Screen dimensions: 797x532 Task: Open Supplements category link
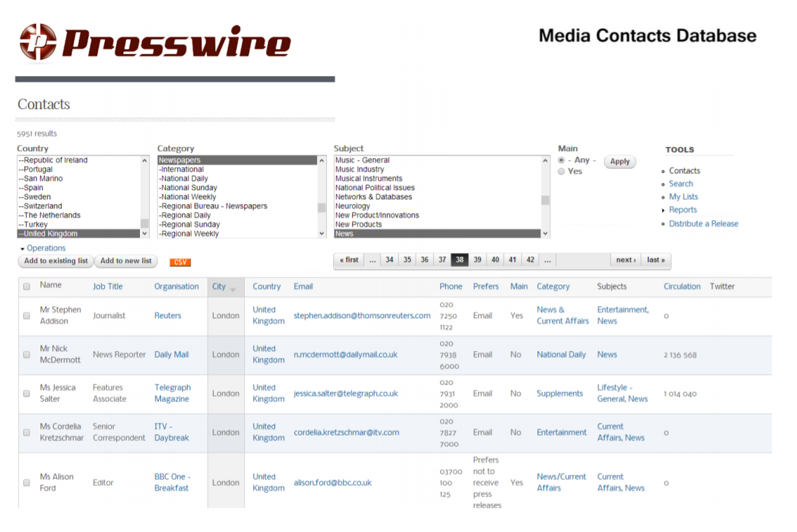pyautogui.click(x=560, y=394)
